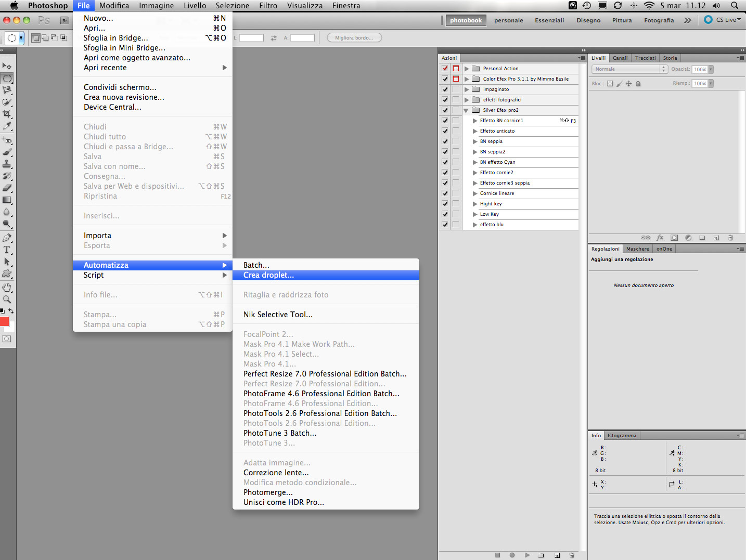This screenshot has width=746, height=560.
Task: Select the Clone Stamp tool
Action: point(7,164)
